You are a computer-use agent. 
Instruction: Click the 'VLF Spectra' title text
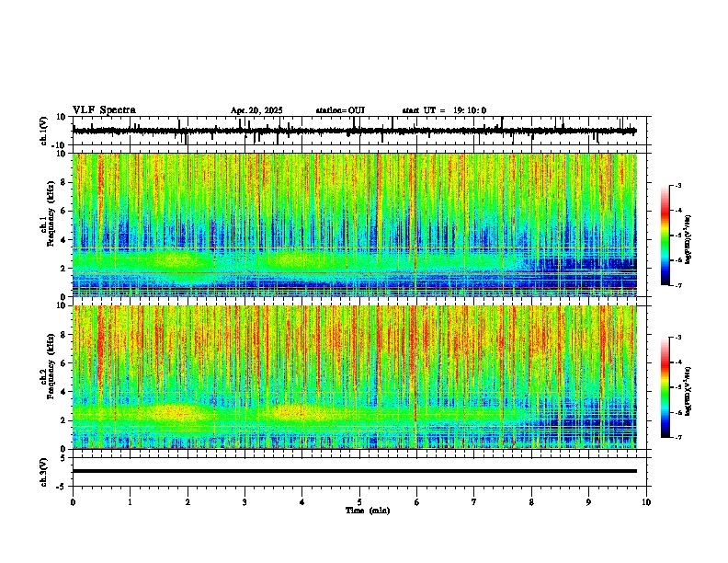pos(104,110)
